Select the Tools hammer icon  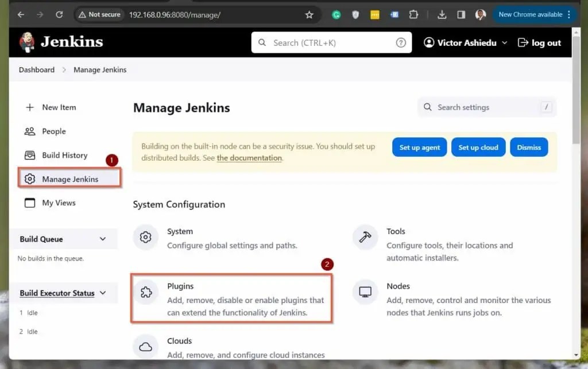(365, 237)
